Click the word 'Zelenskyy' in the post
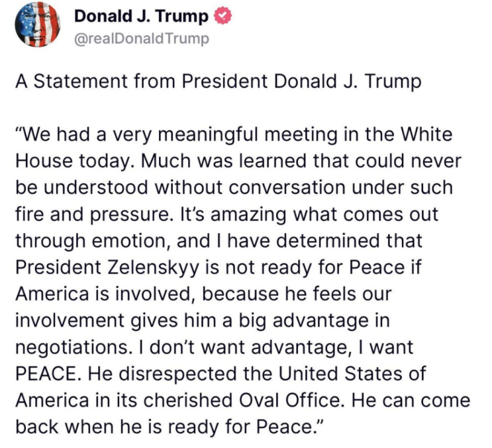The image size is (492, 448). click(x=154, y=269)
